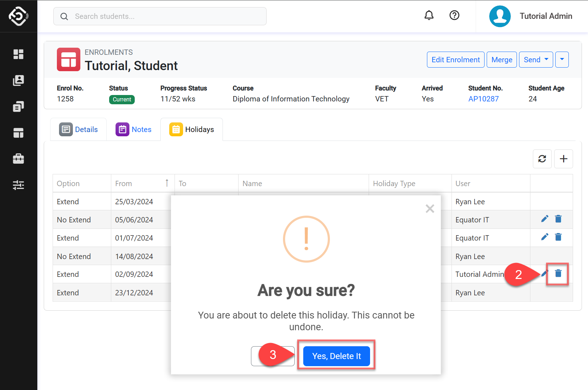Screen dimensions: 588x390
Task: Click the Tutorial Admin avatar
Action: pyautogui.click(x=500, y=16)
